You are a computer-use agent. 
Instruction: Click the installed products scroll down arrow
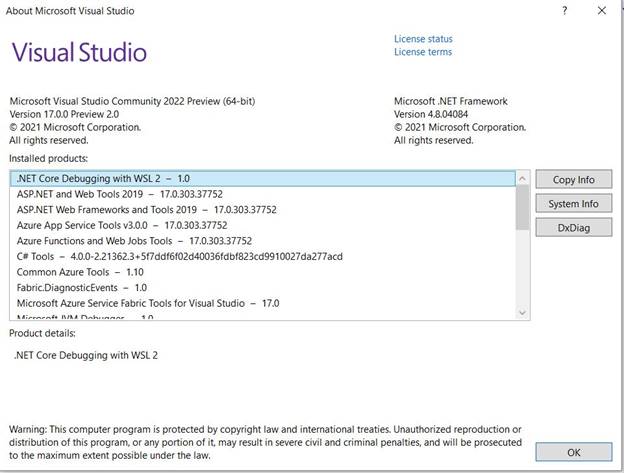click(x=523, y=313)
